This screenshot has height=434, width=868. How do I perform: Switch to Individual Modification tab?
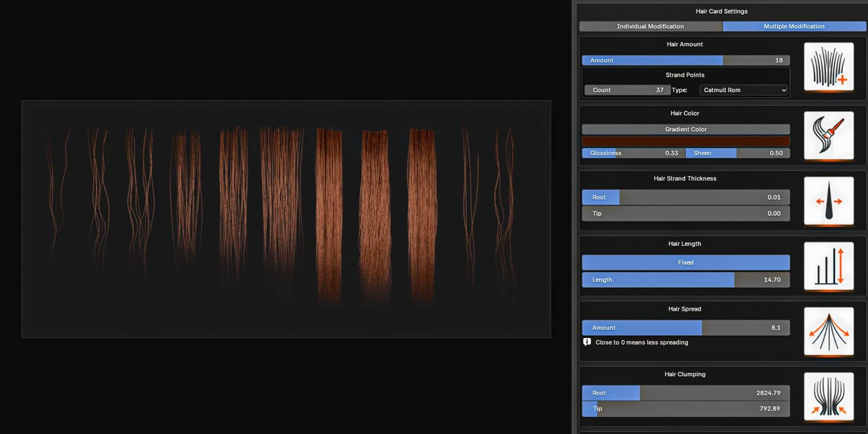click(x=650, y=26)
